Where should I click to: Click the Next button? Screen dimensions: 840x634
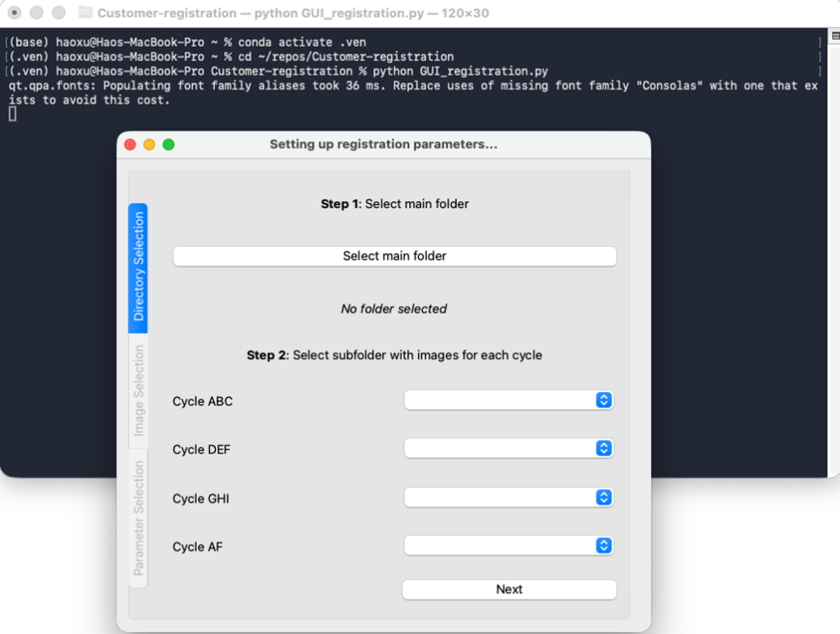509,590
